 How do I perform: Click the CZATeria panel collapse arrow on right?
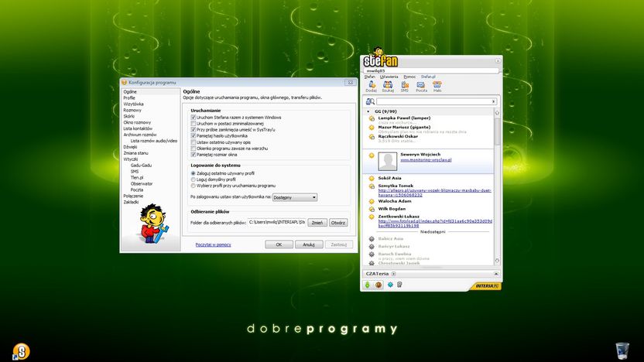495,274
